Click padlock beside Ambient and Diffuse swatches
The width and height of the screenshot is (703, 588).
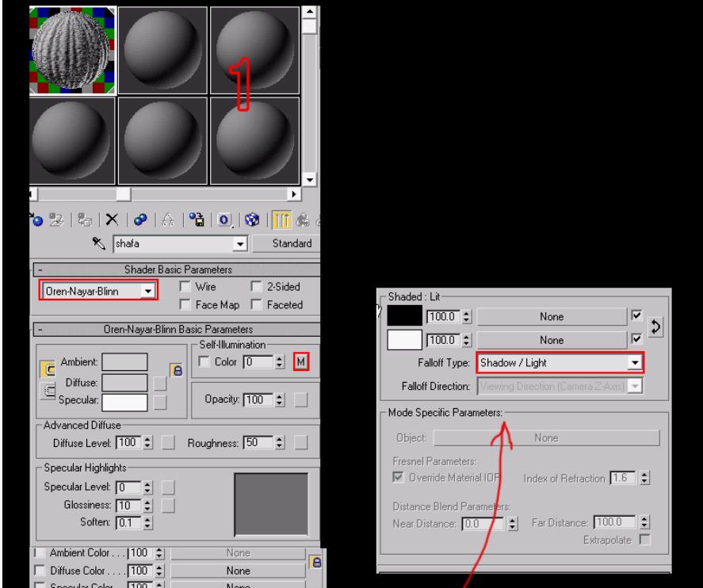(x=177, y=370)
